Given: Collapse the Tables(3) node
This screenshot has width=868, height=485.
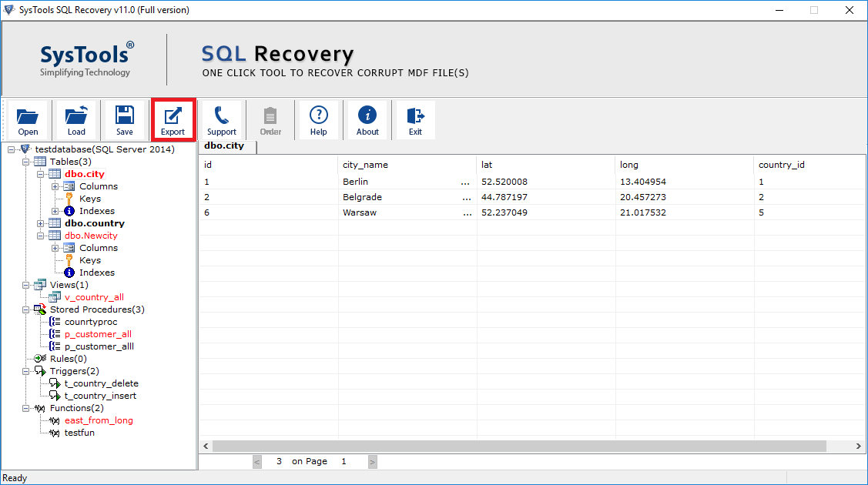Looking at the screenshot, I should click(x=25, y=162).
